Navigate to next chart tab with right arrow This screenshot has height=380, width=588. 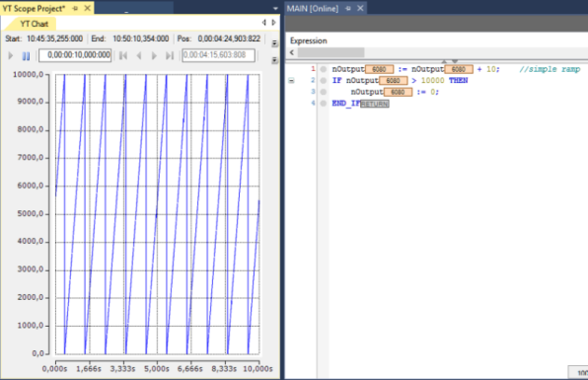click(273, 23)
